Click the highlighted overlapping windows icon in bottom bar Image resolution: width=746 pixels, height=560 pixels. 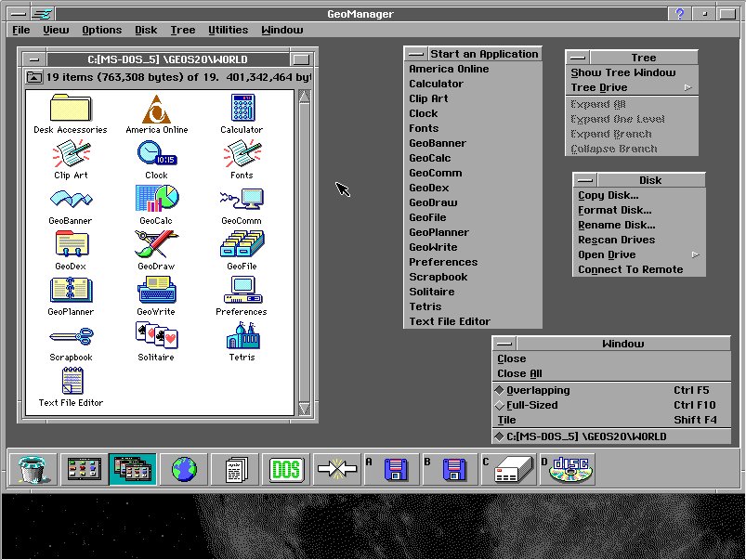pos(133,469)
